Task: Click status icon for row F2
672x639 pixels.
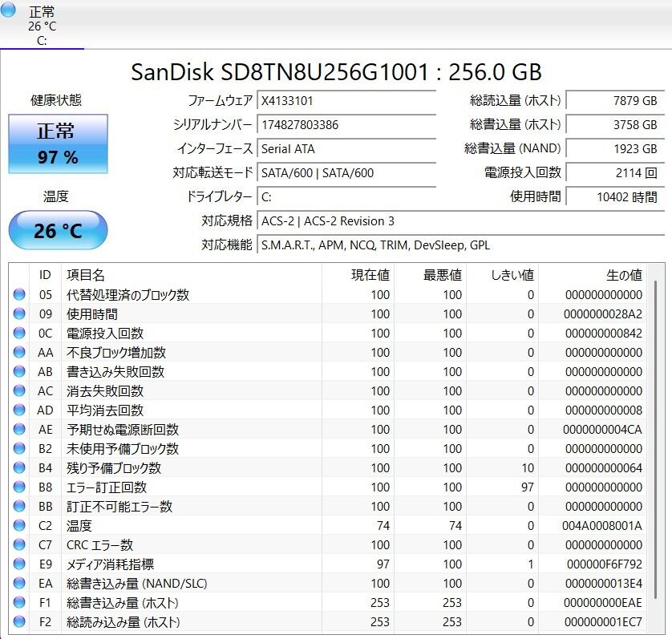Action: click(19, 621)
